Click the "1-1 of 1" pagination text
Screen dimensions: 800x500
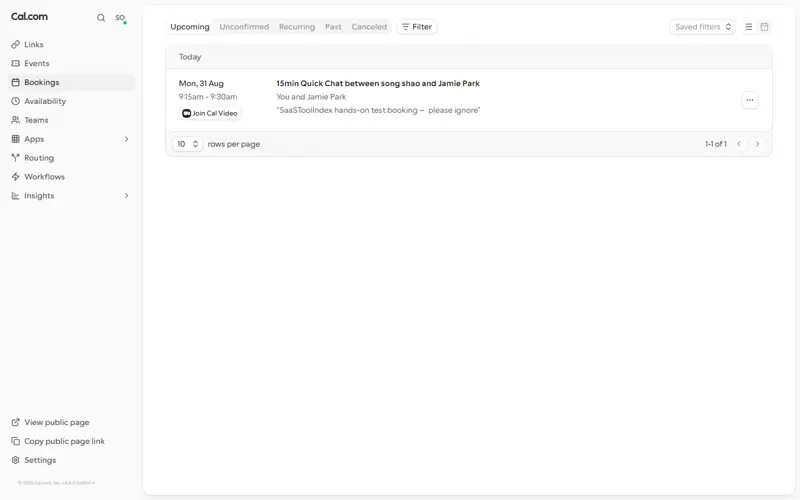(x=715, y=144)
